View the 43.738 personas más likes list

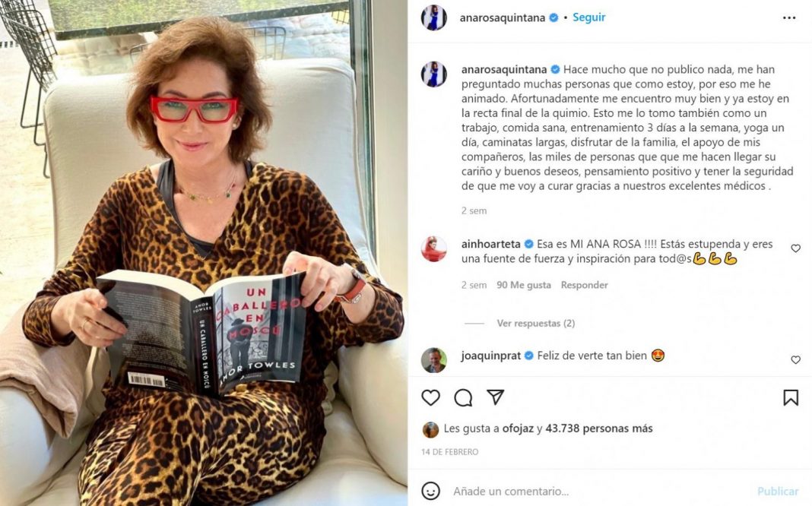pyautogui.click(x=598, y=429)
